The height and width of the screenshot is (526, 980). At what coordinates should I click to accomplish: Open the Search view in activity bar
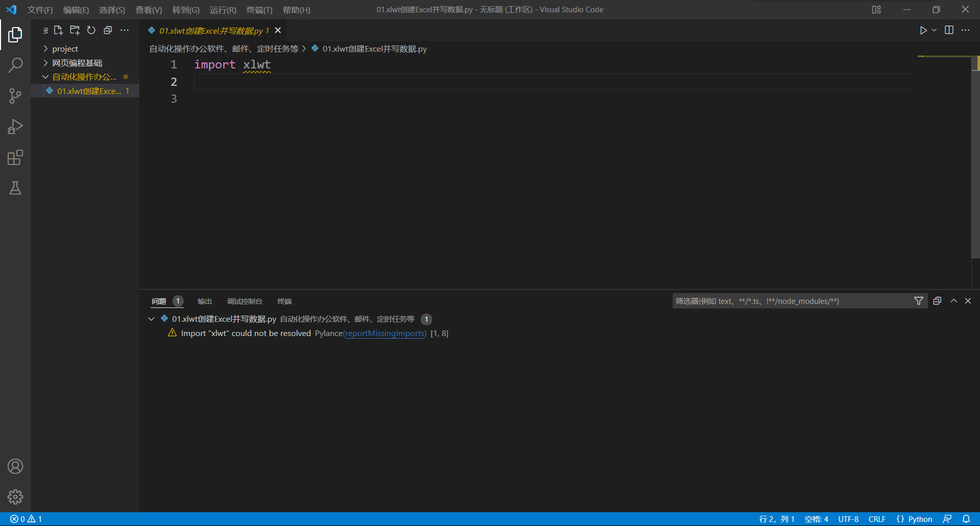[x=15, y=65]
